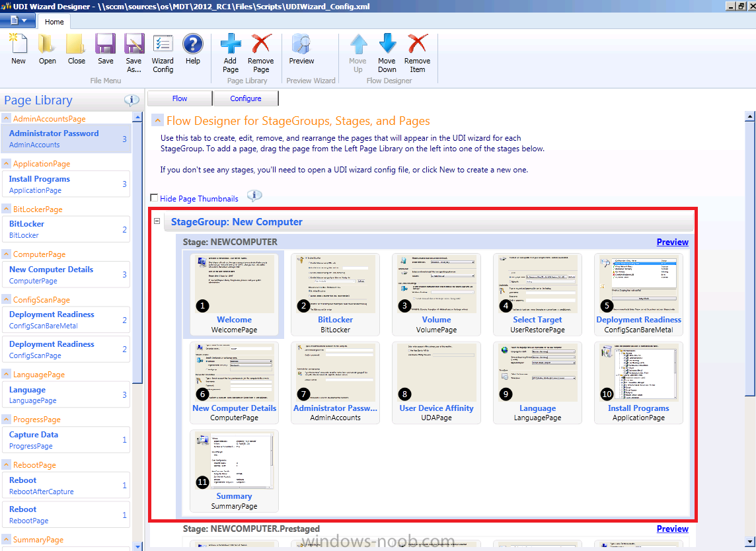Select Language library page item
The width and height of the screenshot is (756, 551).
[x=66, y=395]
